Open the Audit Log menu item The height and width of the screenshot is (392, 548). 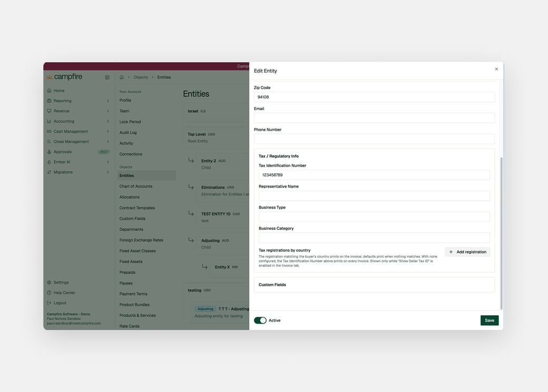tap(128, 132)
